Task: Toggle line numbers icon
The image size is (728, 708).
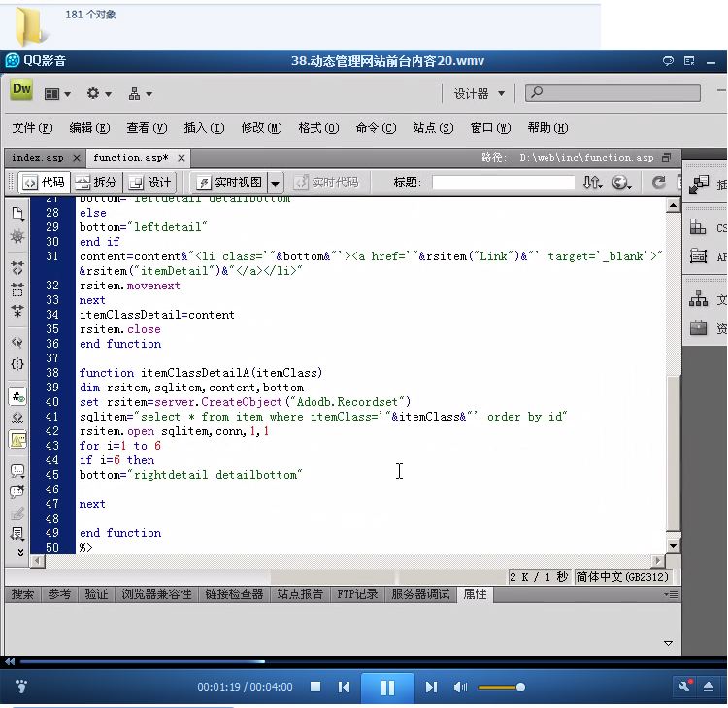Action: [17, 397]
